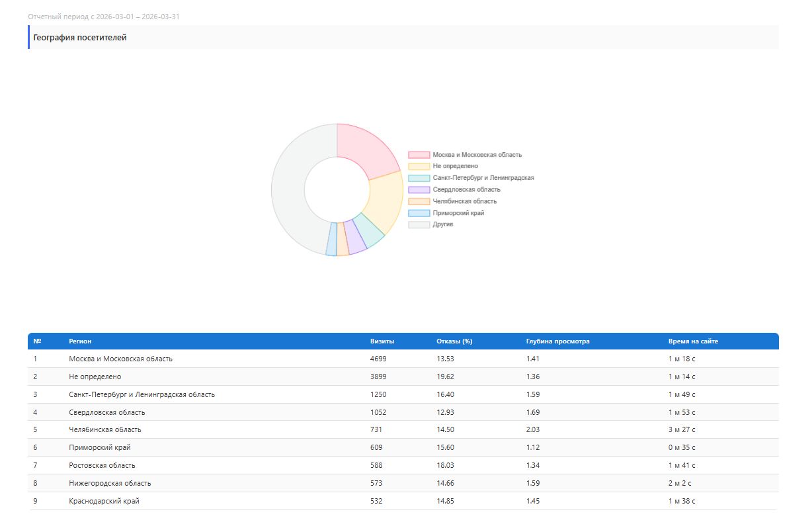Click the Отказы (%) column header
The height and width of the screenshot is (532, 812).
coord(454,341)
